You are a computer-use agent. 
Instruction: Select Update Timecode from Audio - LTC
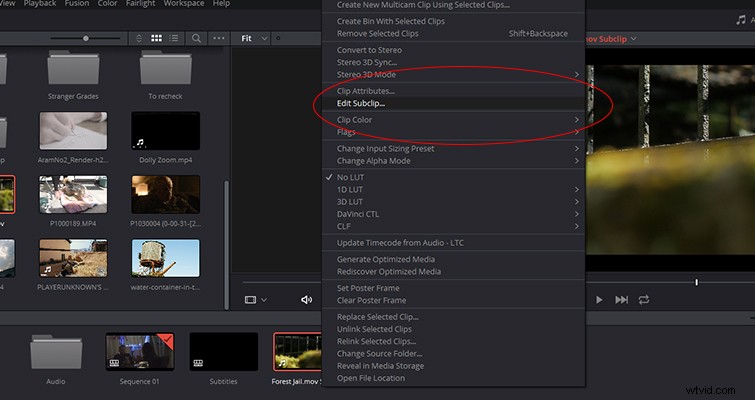click(x=454, y=243)
